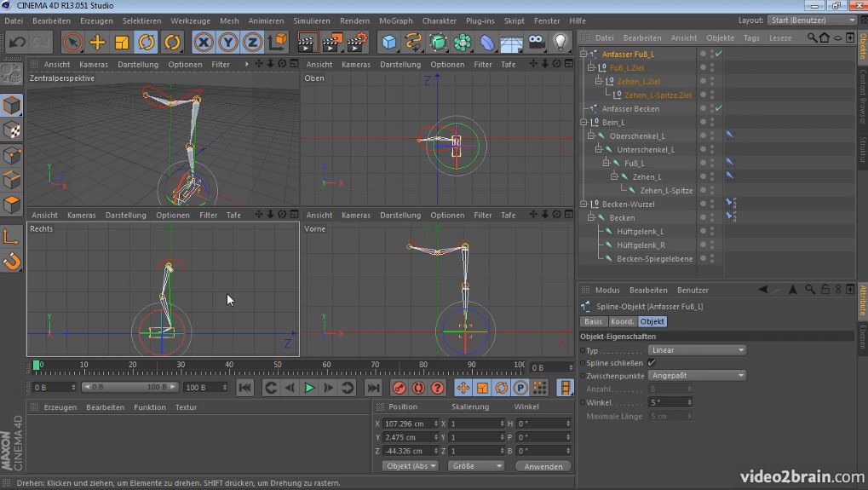Click the Winkel value field
The height and width of the screenshot is (490, 868).
point(670,402)
